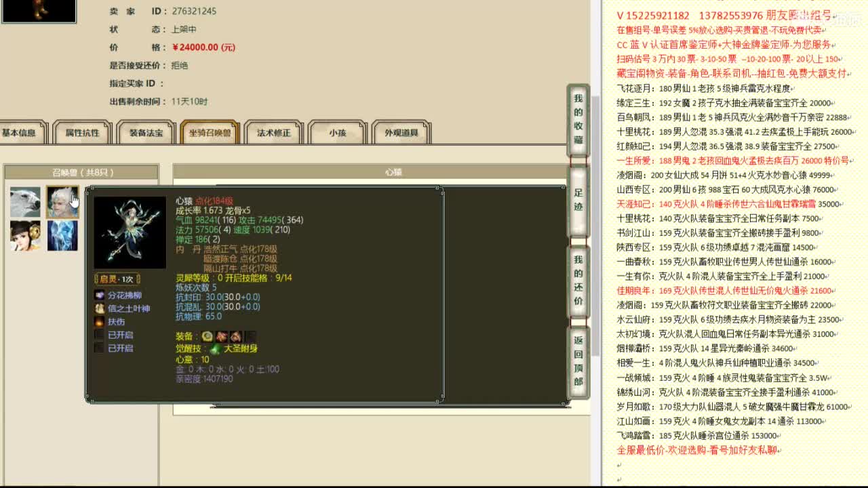The width and height of the screenshot is (868, 488).
Task: Click the red 点化184级 text
Action: point(214,201)
